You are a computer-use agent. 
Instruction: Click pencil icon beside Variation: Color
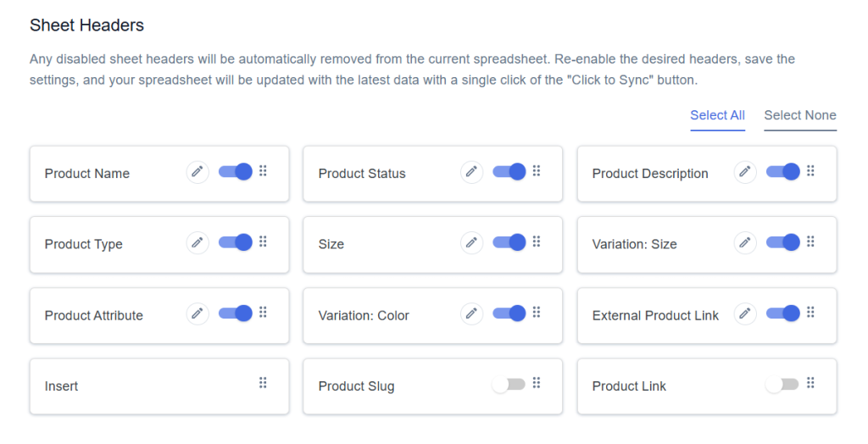click(471, 314)
